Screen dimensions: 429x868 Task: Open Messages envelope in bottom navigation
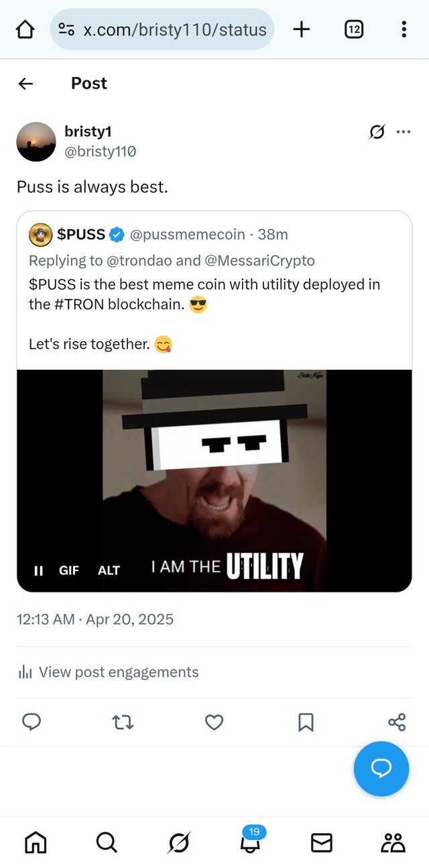point(322,842)
